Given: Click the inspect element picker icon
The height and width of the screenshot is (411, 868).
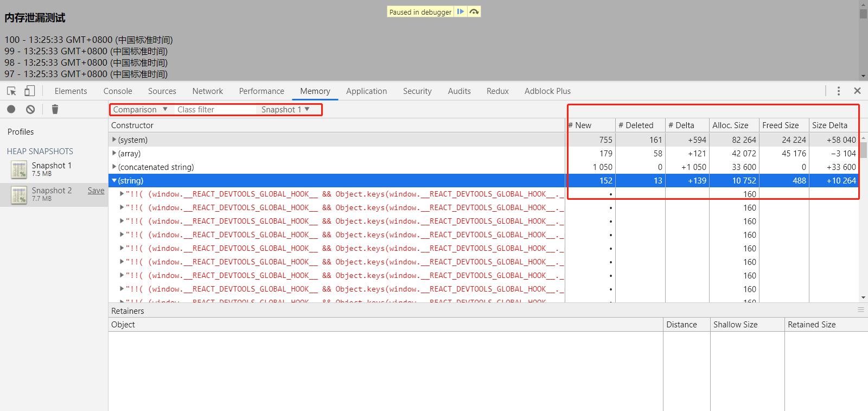Looking at the screenshot, I should pos(11,91).
